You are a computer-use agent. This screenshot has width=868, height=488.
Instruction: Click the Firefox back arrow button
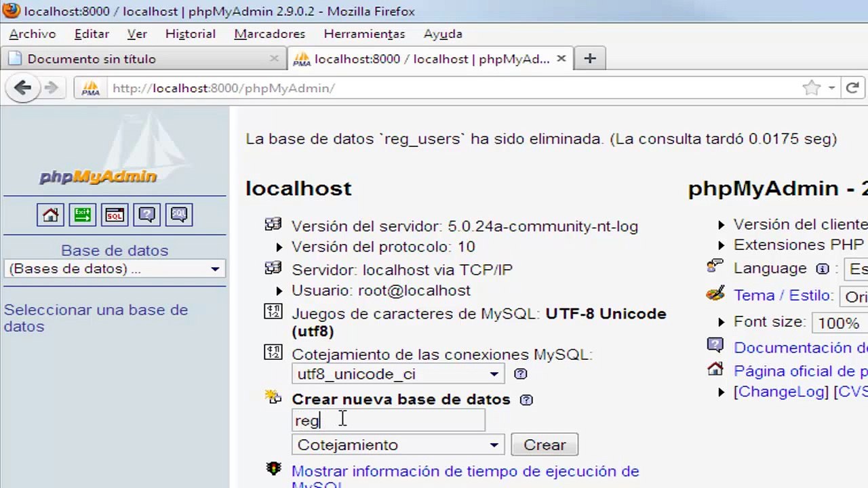pyautogui.click(x=22, y=87)
